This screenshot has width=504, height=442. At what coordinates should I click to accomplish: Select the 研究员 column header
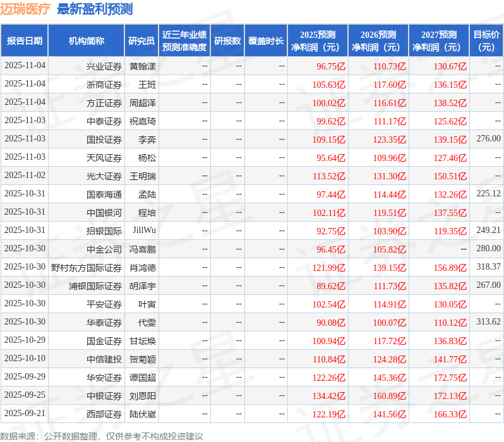pyautogui.click(x=141, y=41)
